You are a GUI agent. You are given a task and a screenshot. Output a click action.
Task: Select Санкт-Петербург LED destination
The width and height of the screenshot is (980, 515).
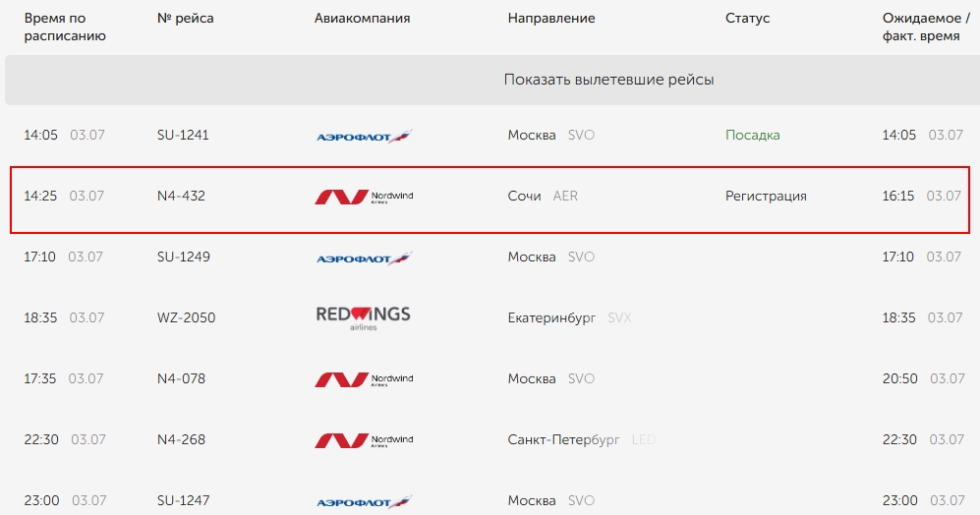pyautogui.click(x=581, y=439)
